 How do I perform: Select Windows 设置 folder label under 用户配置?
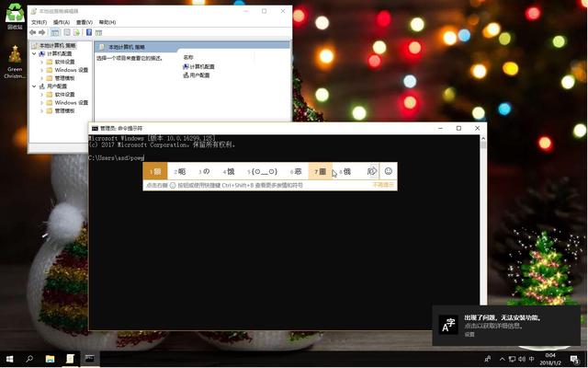tap(72, 103)
